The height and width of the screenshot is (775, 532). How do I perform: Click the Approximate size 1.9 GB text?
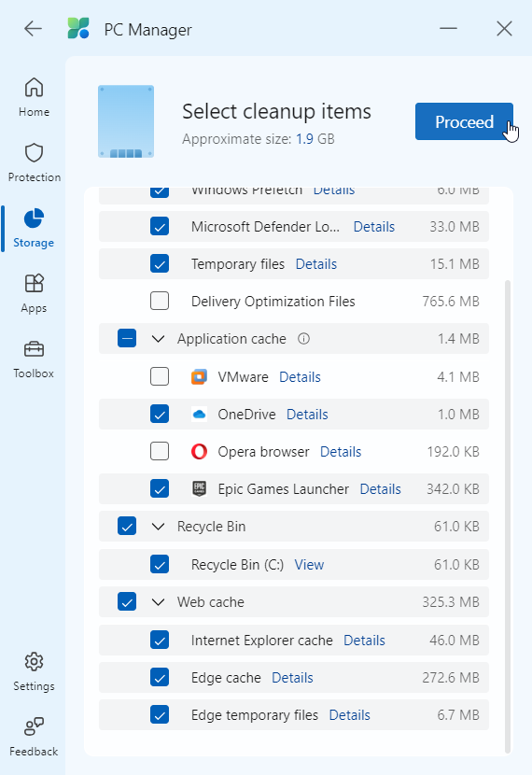coord(259,139)
